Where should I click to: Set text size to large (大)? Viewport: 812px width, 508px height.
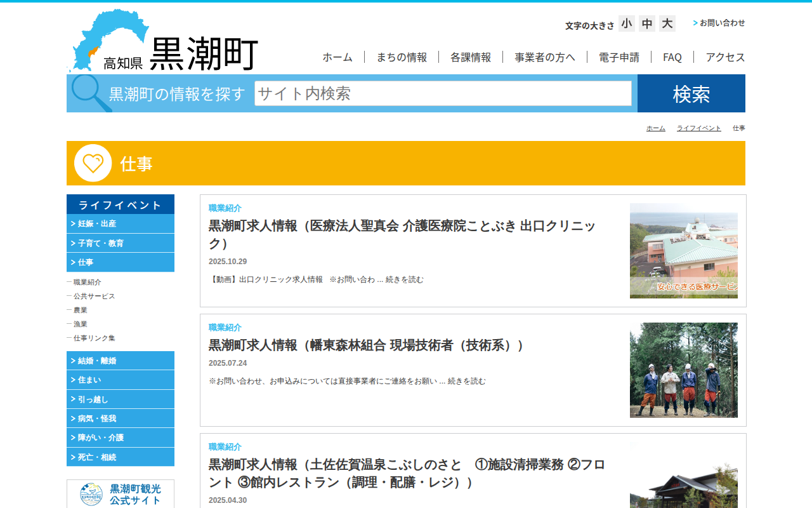click(x=667, y=24)
